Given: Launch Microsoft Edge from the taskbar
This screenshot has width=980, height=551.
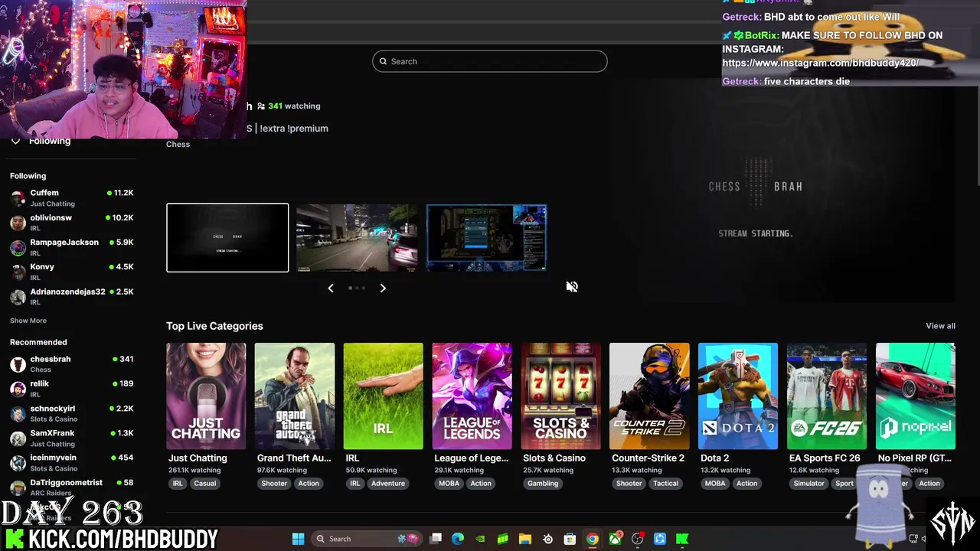Looking at the screenshot, I should point(458,539).
